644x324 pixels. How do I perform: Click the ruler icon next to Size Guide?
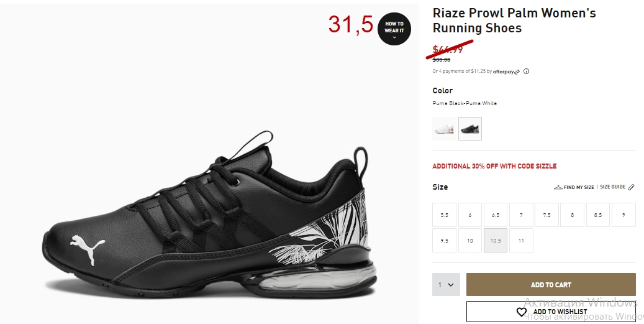point(631,187)
